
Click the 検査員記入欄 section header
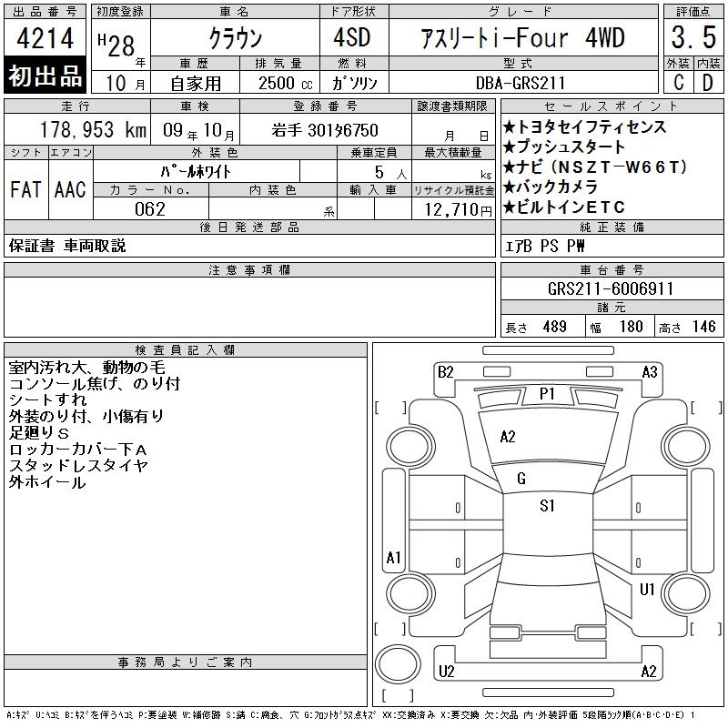coord(186,349)
